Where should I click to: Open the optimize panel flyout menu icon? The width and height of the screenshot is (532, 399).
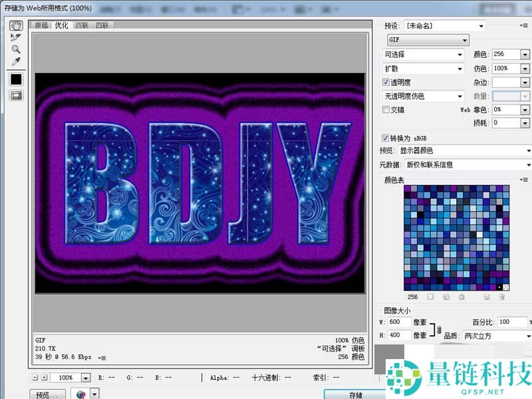525,26
